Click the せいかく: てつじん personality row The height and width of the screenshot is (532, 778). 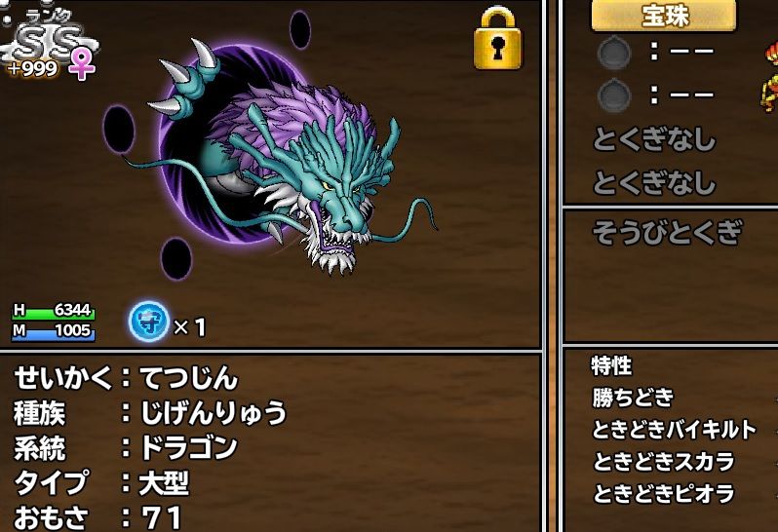coord(127,378)
